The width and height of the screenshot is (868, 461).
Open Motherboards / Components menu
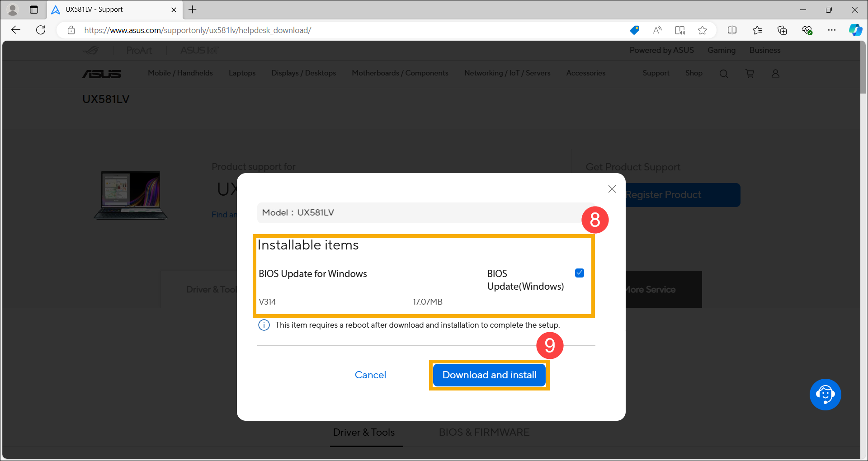tap(400, 73)
